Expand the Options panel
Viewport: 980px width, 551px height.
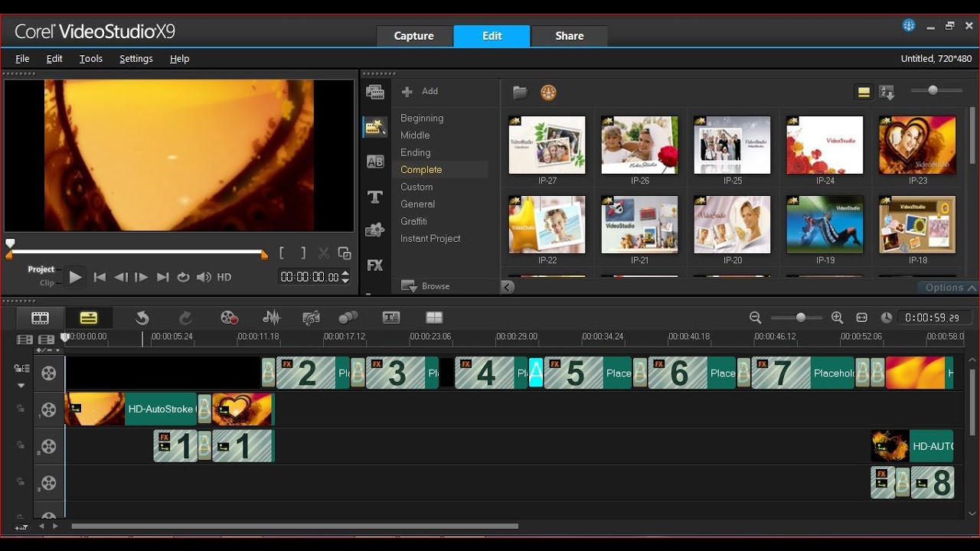coord(949,288)
